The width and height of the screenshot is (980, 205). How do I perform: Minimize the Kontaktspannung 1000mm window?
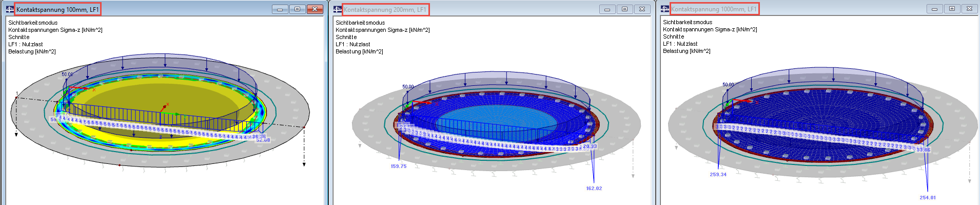pyautogui.click(x=934, y=9)
